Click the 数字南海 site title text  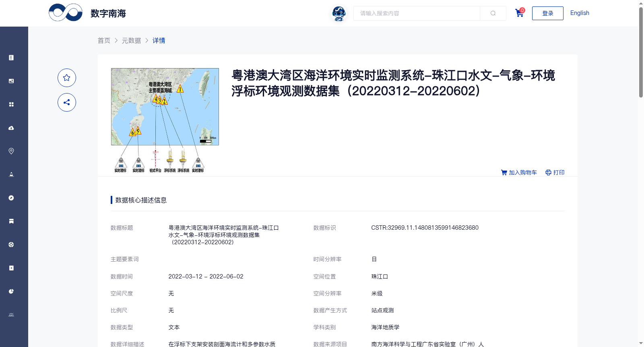108,13
